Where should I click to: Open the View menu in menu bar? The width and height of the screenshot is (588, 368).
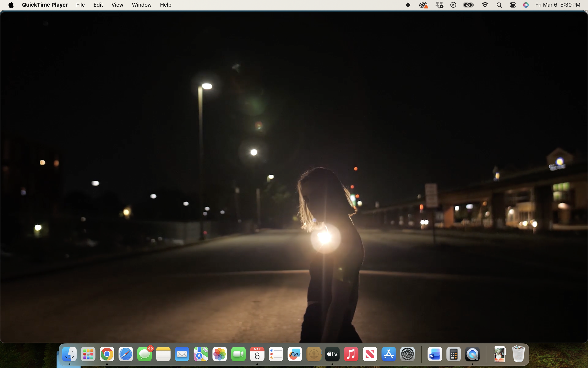tap(117, 5)
